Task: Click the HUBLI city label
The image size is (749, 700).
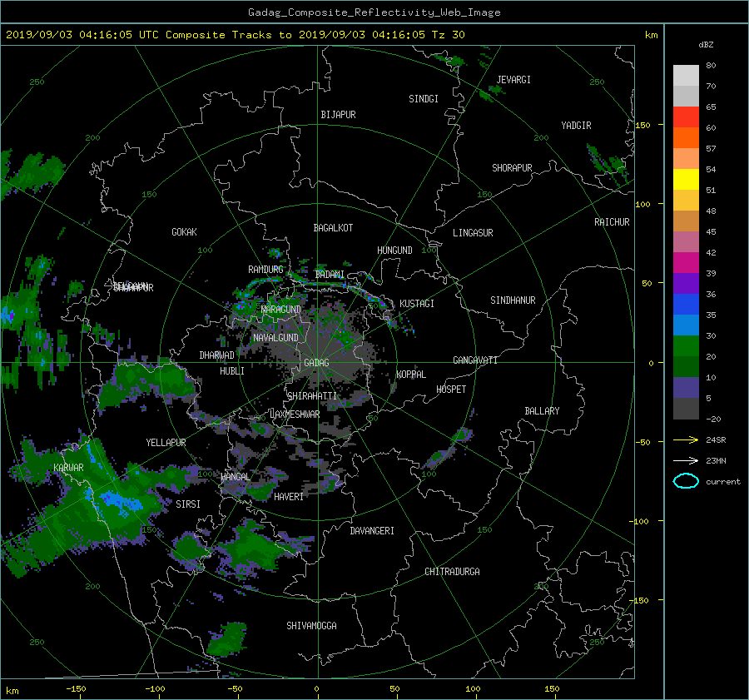Action: (x=232, y=371)
